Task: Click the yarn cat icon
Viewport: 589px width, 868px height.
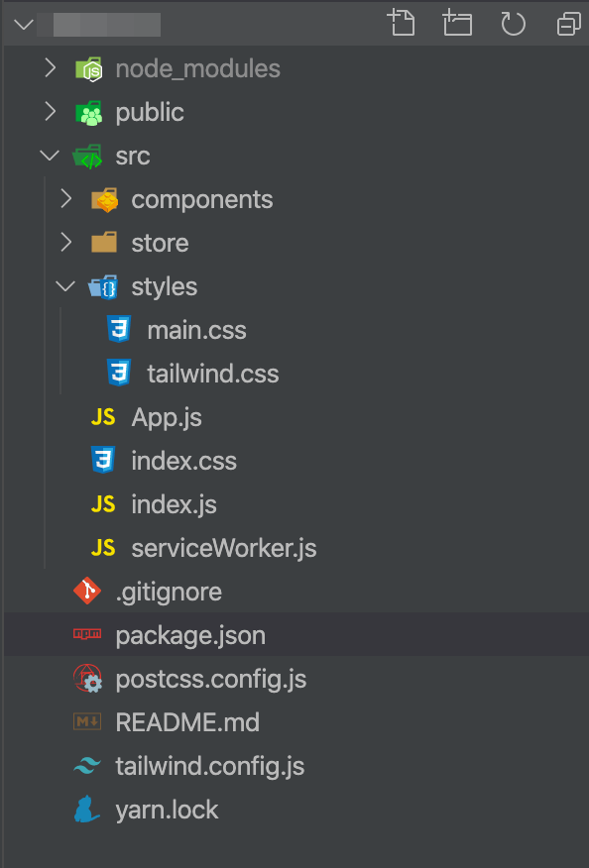Action: coord(87,810)
